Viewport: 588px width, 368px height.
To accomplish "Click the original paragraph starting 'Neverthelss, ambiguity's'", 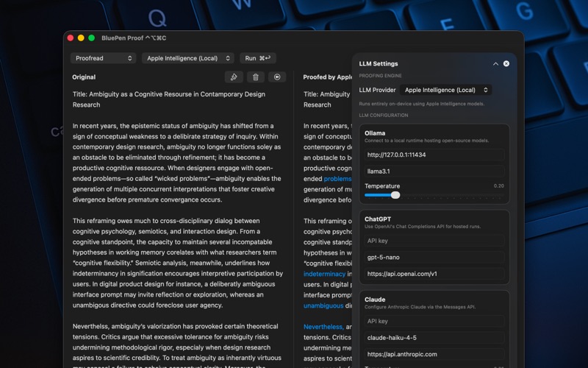I will point(176,345).
